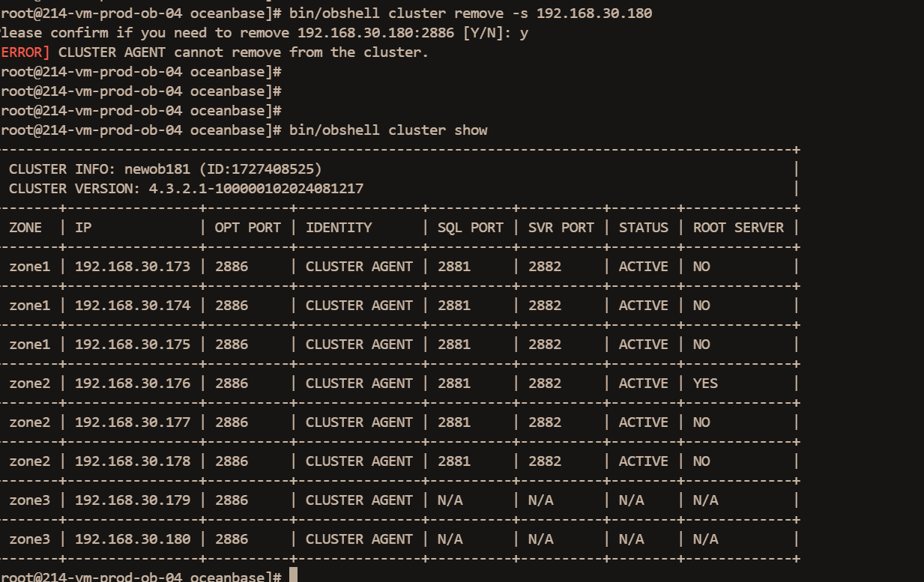Click the IP address 192.168.30.180 in table
The height and width of the screenshot is (582, 924).
click(x=133, y=539)
